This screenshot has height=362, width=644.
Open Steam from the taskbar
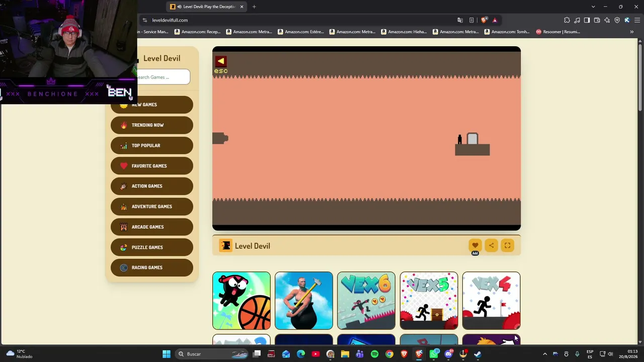[x=477, y=354]
